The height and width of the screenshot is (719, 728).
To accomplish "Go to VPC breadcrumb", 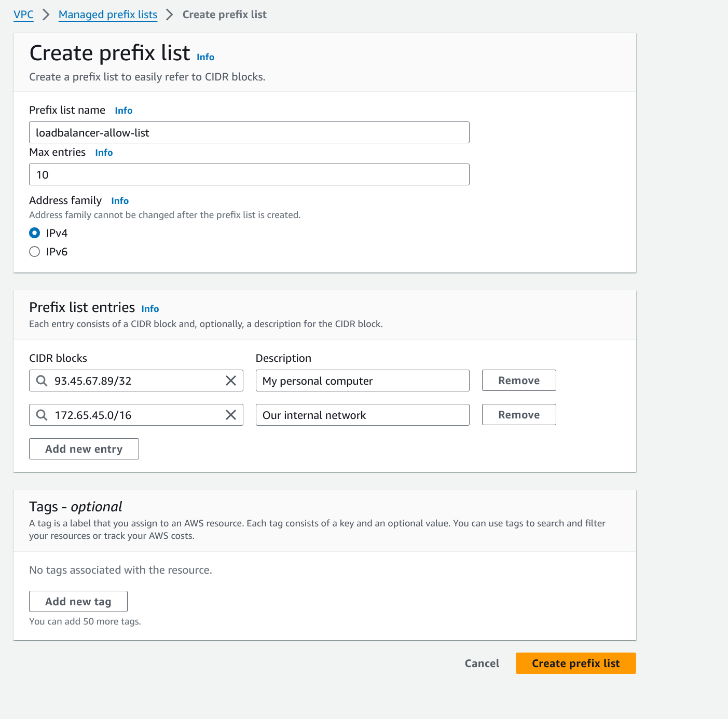I will [x=23, y=15].
